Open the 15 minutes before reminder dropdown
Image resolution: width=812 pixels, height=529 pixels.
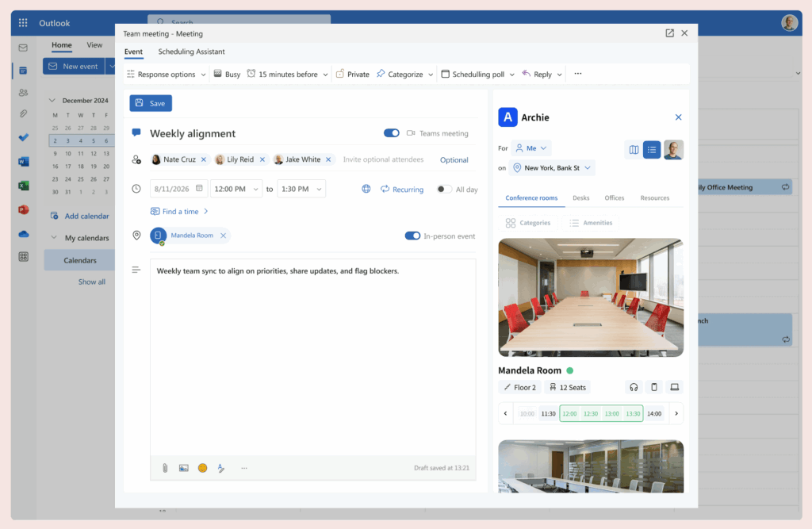(x=286, y=73)
